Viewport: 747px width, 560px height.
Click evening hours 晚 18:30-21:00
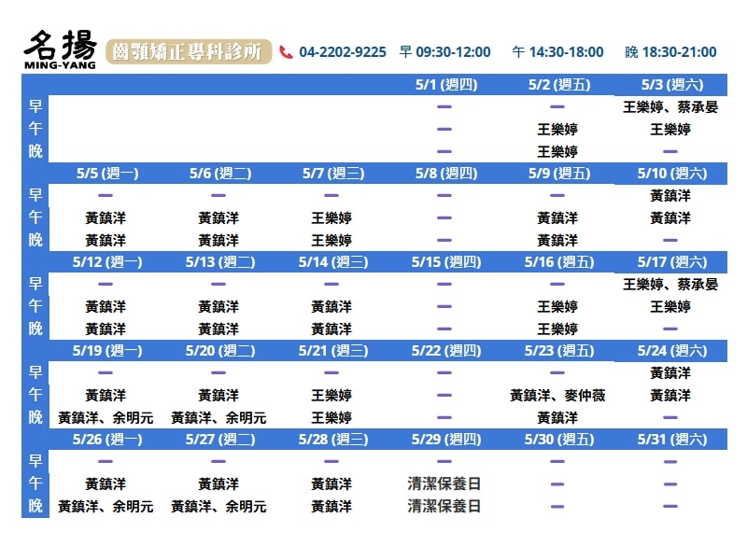point(670,52)
